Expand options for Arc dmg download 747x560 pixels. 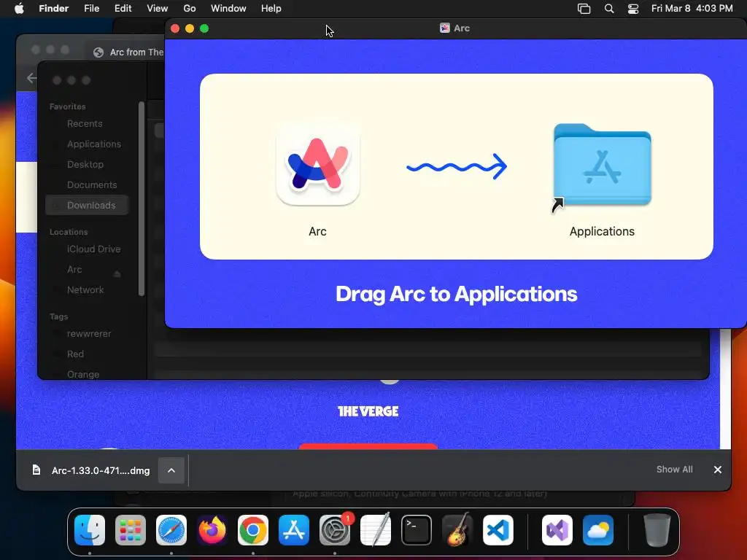click(x=171, y=470)
